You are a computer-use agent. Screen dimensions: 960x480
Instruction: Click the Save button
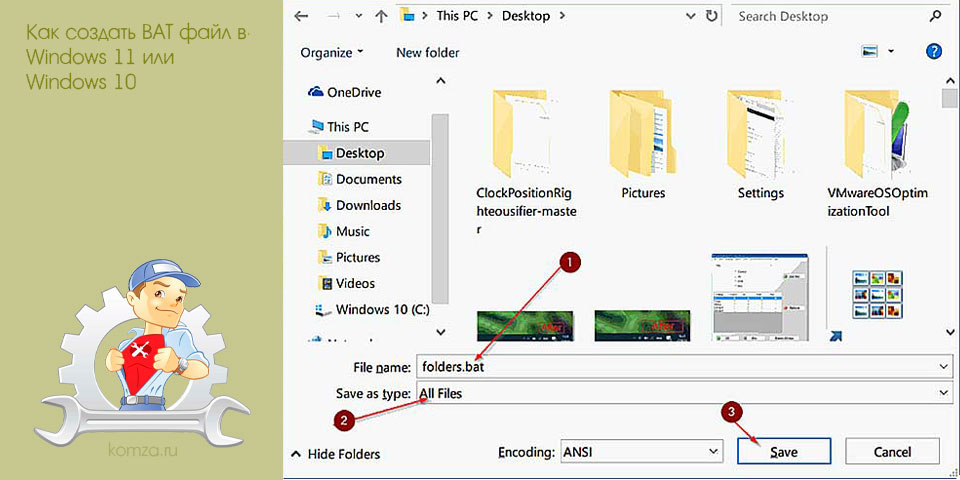pos(784,452)
